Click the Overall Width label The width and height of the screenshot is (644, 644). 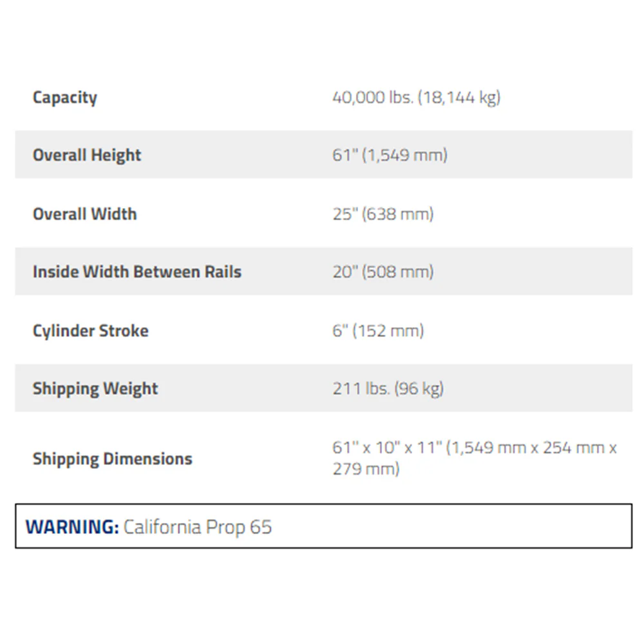click(84, 214)
